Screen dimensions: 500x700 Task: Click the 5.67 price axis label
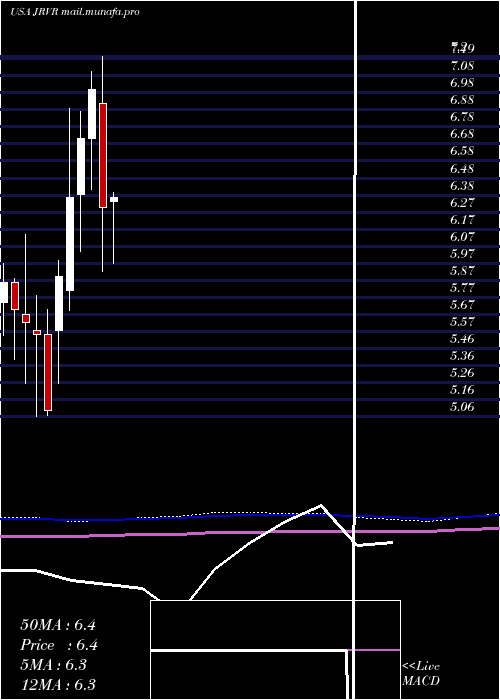462,304
